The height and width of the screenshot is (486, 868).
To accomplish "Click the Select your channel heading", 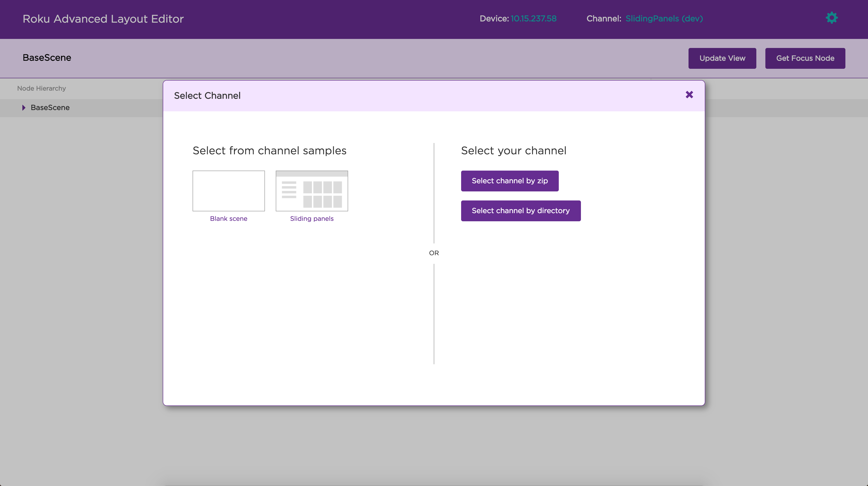I will coord(514,150).
